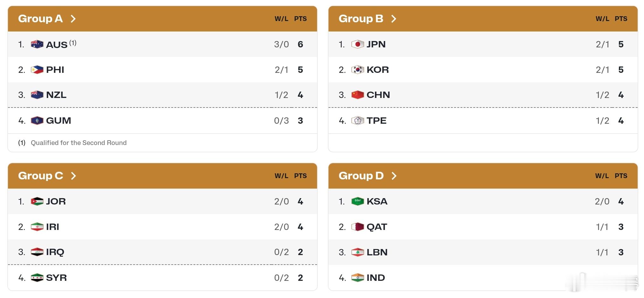
Task: Click the Guam flag icon
Action: [37, 121]
